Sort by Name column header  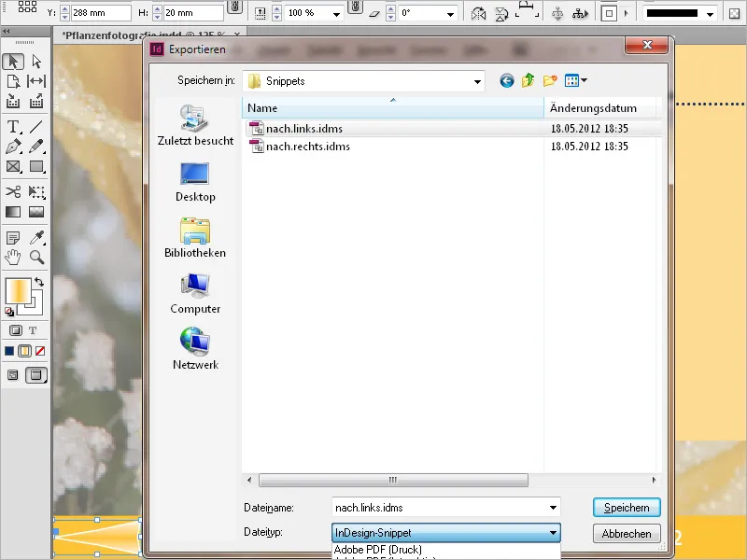pyautogui.click(x=393, y=108)
